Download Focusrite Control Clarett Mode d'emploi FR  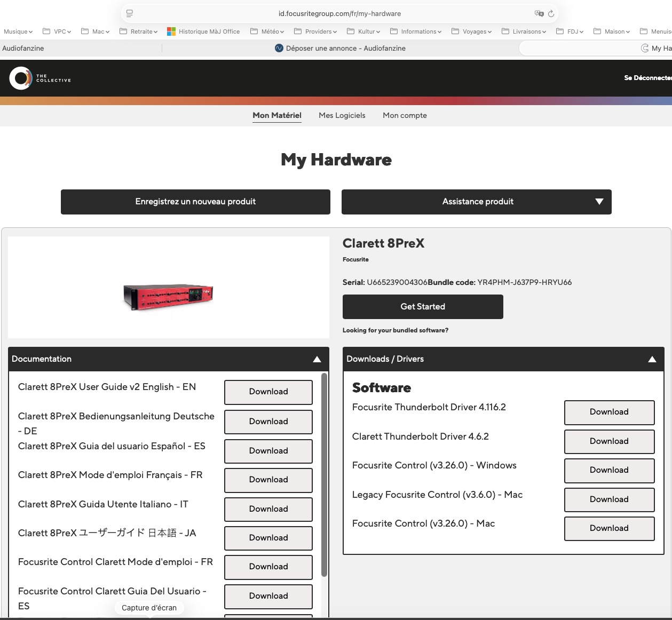(268, 567)
